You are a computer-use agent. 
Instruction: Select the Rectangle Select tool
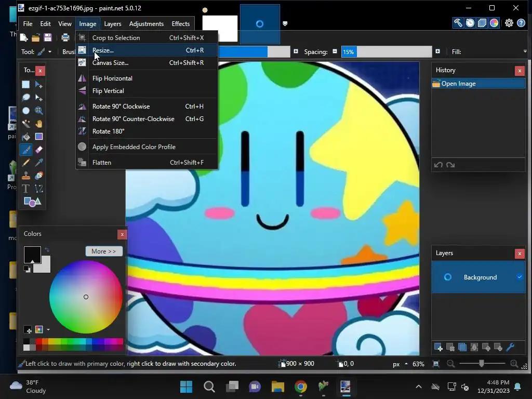click(26, 85)
